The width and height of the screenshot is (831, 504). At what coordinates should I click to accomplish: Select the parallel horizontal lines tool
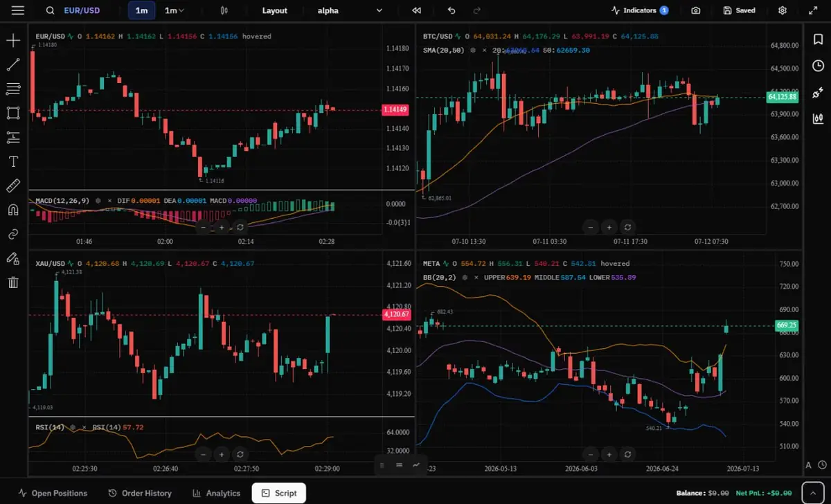tap(12, 89)
